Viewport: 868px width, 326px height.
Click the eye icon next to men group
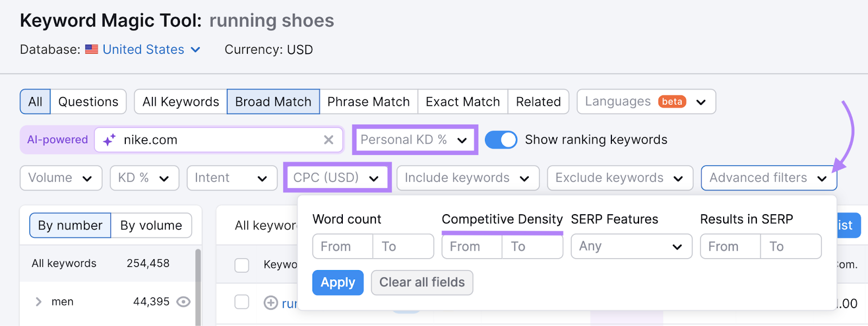(184, 302)
